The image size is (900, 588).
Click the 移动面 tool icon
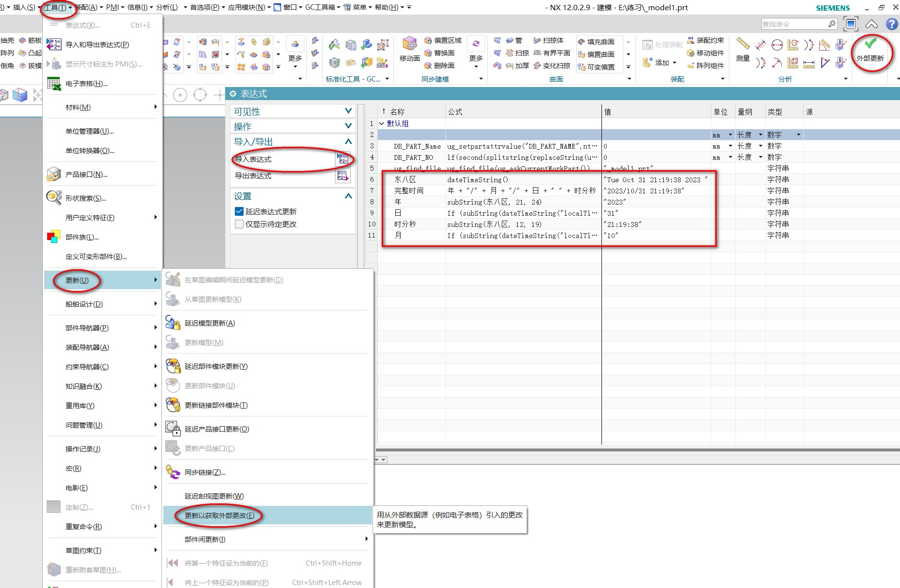(x=410, y=44)
